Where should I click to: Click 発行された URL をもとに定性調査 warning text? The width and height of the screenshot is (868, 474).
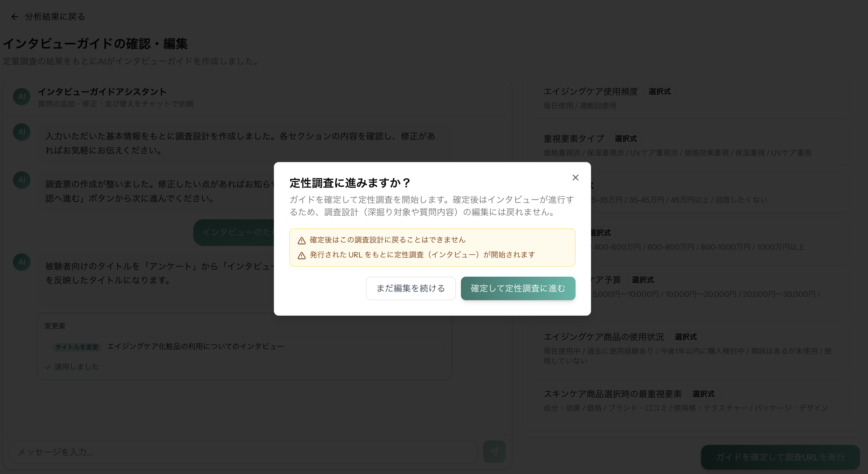(422, 255)
